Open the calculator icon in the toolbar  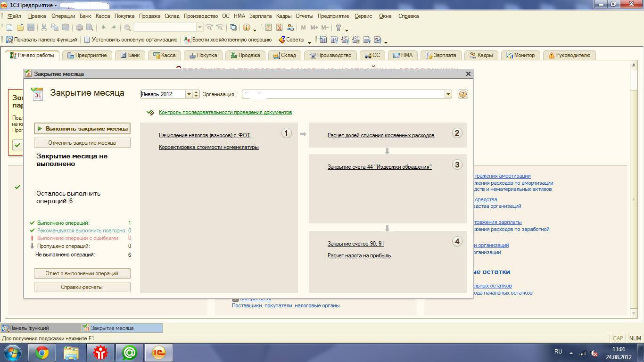[x=269, y=27]
